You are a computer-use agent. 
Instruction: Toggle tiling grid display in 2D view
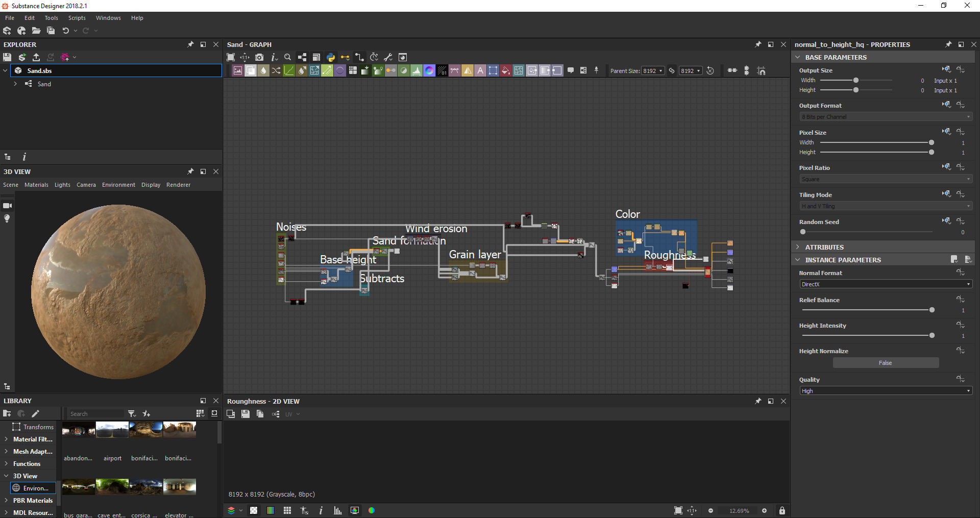287,510
